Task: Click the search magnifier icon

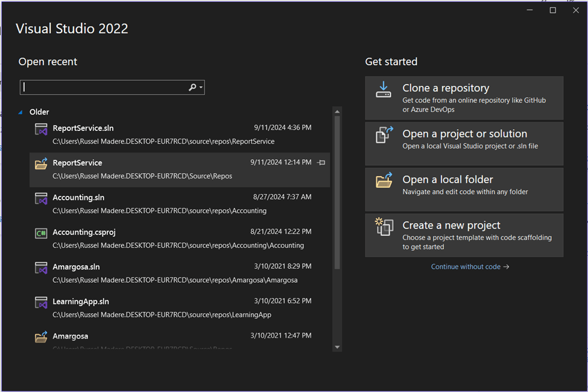Action: (x=192, y=87)
